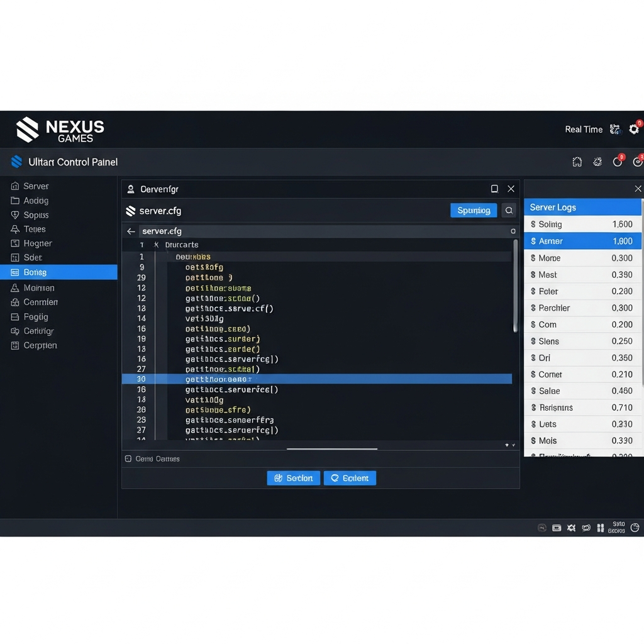This screenshot has height=644, width=644.
Task: Click the editor vertical scrollbar
Action: click(515, 286)
